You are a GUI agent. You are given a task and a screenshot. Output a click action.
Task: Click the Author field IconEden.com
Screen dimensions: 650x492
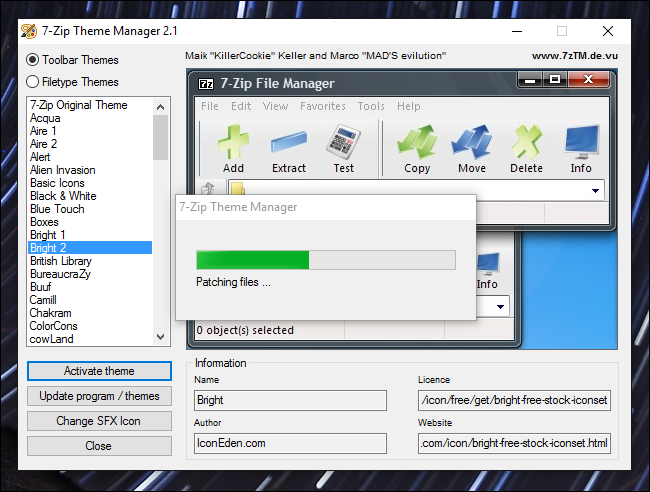click(x=290, y=444)
